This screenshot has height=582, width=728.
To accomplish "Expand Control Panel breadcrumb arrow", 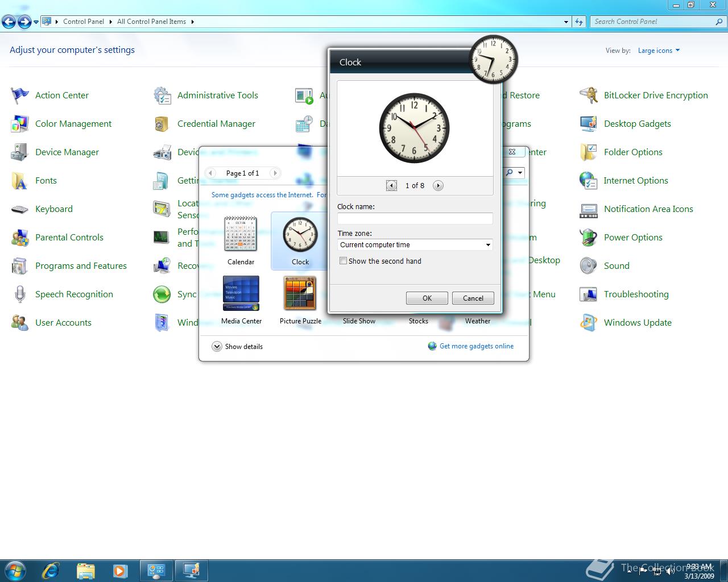I will [110, 22].
